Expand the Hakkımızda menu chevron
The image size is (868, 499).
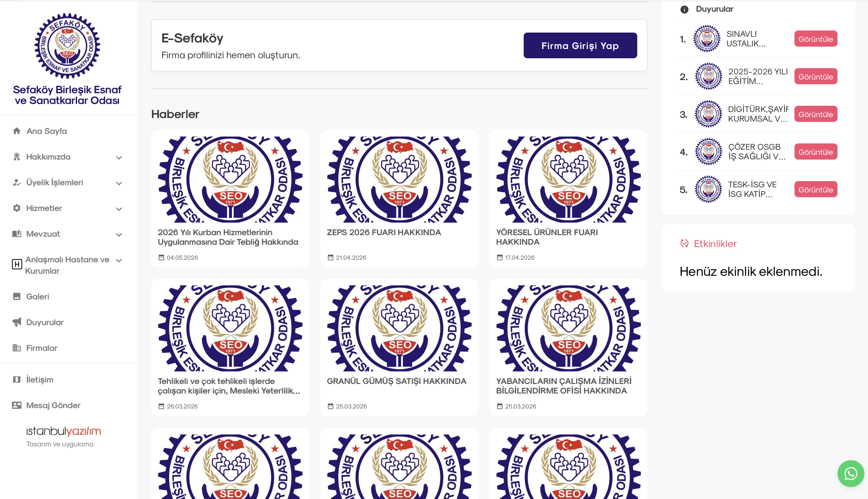[119, 158]
